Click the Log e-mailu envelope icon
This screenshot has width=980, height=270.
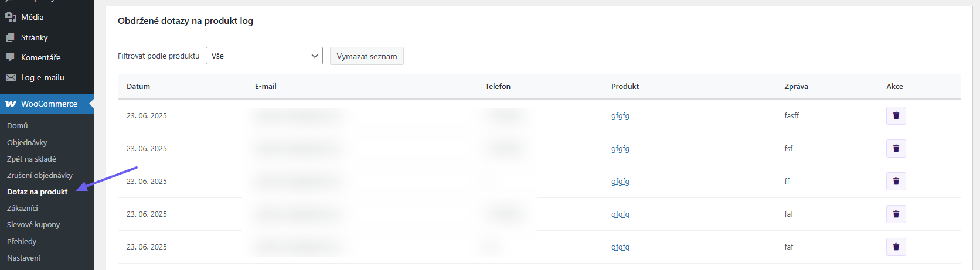pyautogui.click(x=11, y=77)
